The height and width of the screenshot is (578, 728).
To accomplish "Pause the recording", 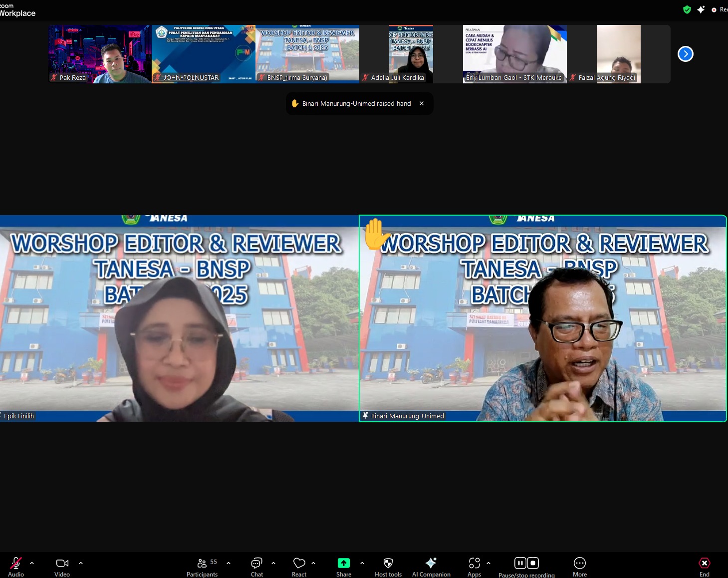I will coord(520,563).
